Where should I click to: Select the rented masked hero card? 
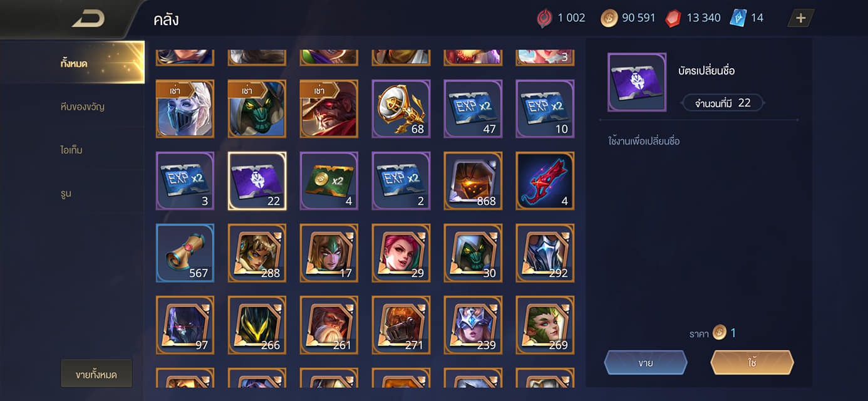click(x=185, y=108)
